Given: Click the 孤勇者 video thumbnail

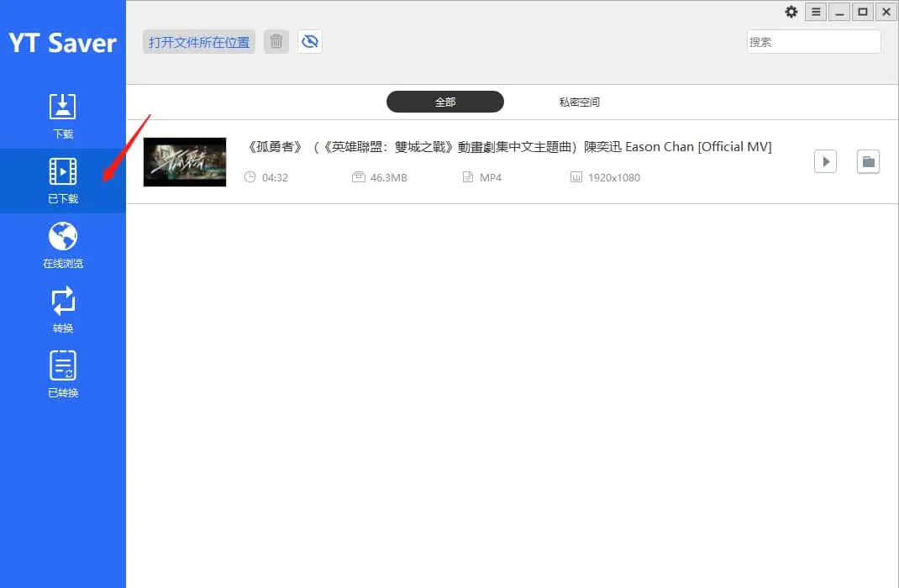Looking at the screenshot, I should pyautogui.click(x=185, y=161).
